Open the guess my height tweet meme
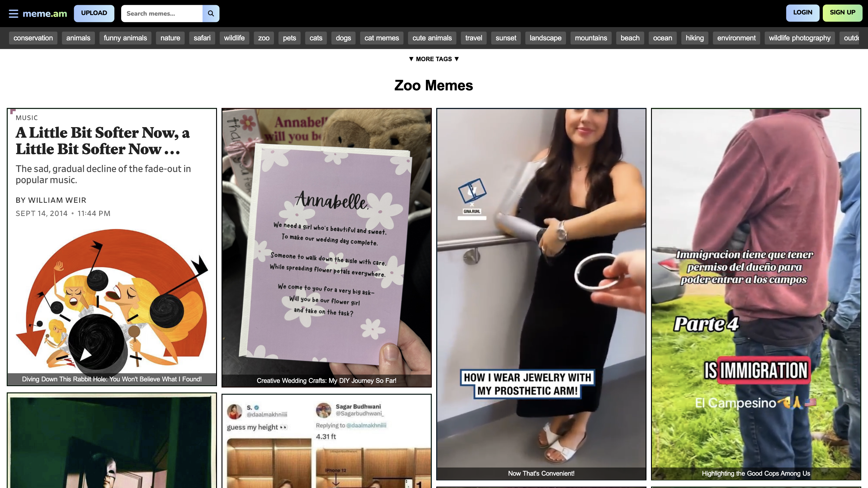 [326, 441]
